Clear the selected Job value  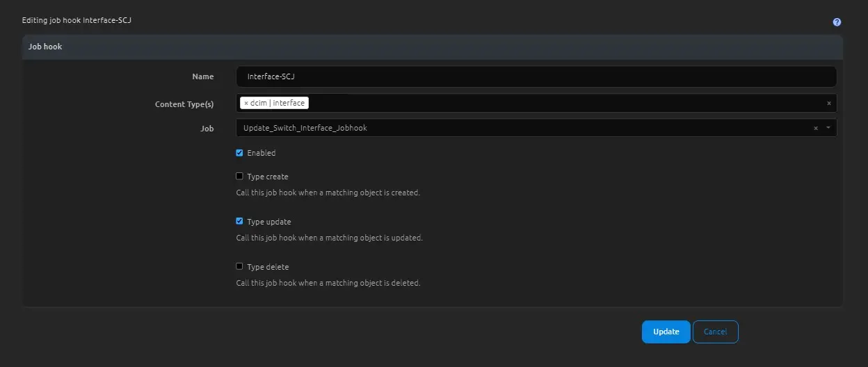815,129
